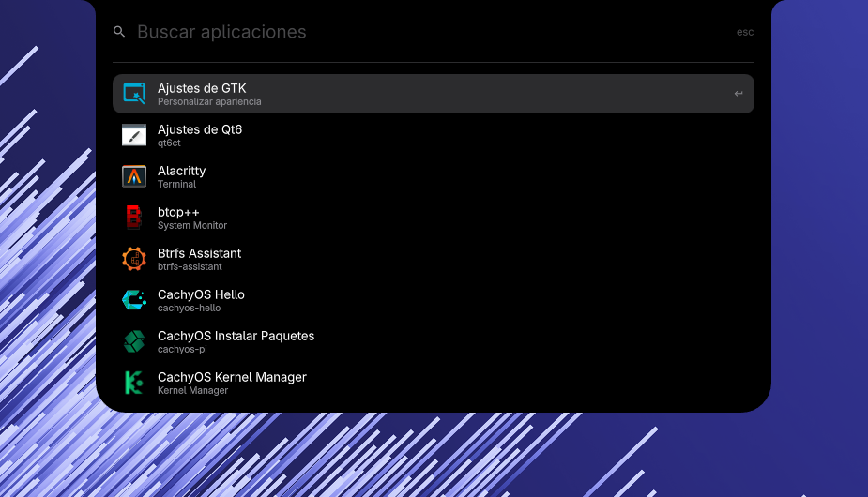Open the Btrfs Assistant entry title
Image resolution: width=868 pixels, height=497 pixels.
[199, 253]
